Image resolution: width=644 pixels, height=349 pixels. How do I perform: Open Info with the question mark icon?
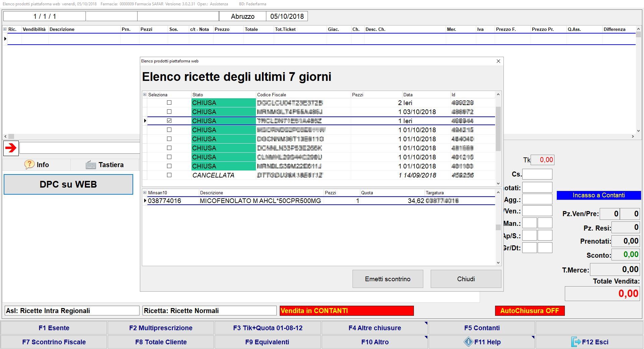(37, 165)
